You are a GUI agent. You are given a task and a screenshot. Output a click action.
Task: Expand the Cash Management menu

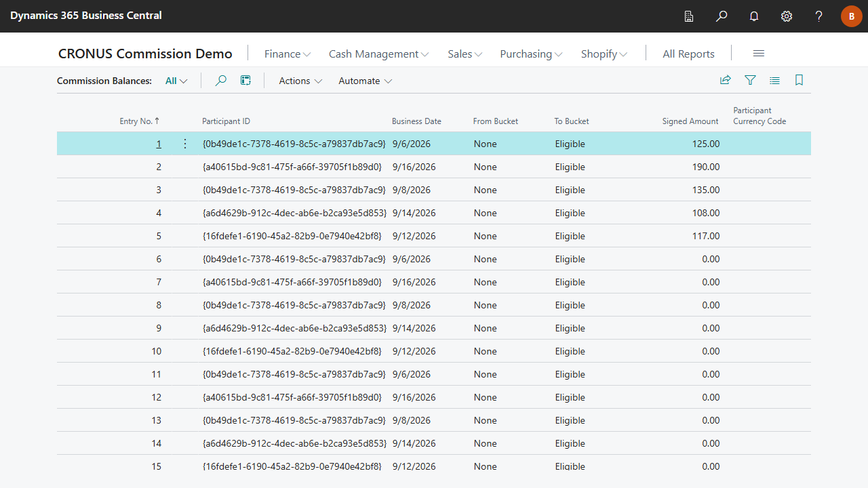point(378,54)
